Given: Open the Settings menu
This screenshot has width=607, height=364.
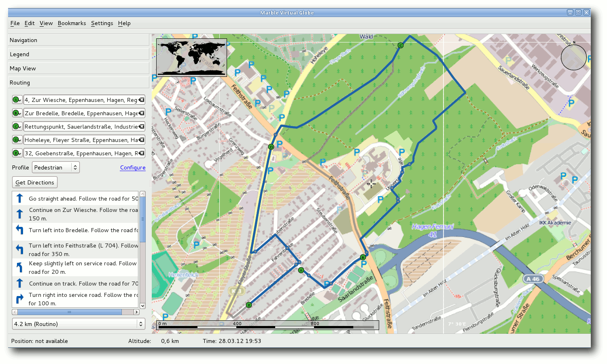Looking at the screenshot, I should [102, 23].
